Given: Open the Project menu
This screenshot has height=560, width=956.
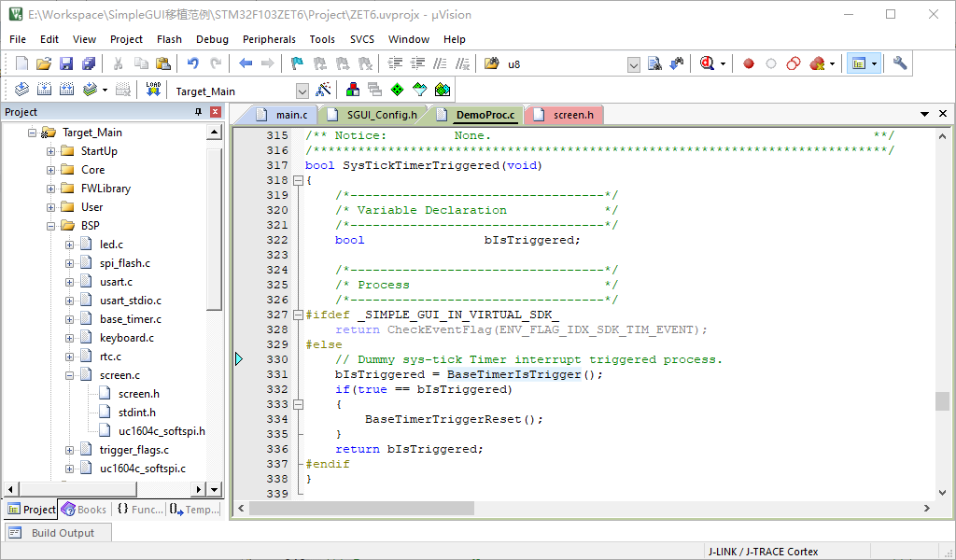Looking at the screenshot, I should coord(126,39).
